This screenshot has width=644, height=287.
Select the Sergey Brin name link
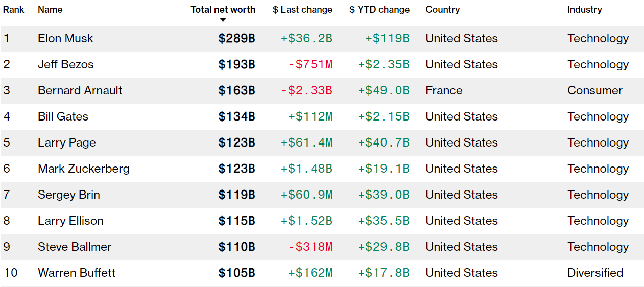point(68,195)
